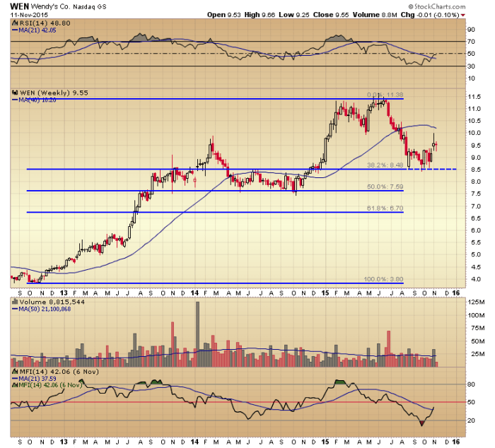Screen dimensions: 495x448
Task: Click the green MFI(14) 42.06 (6 Nov) label
Action: [50, 385]
